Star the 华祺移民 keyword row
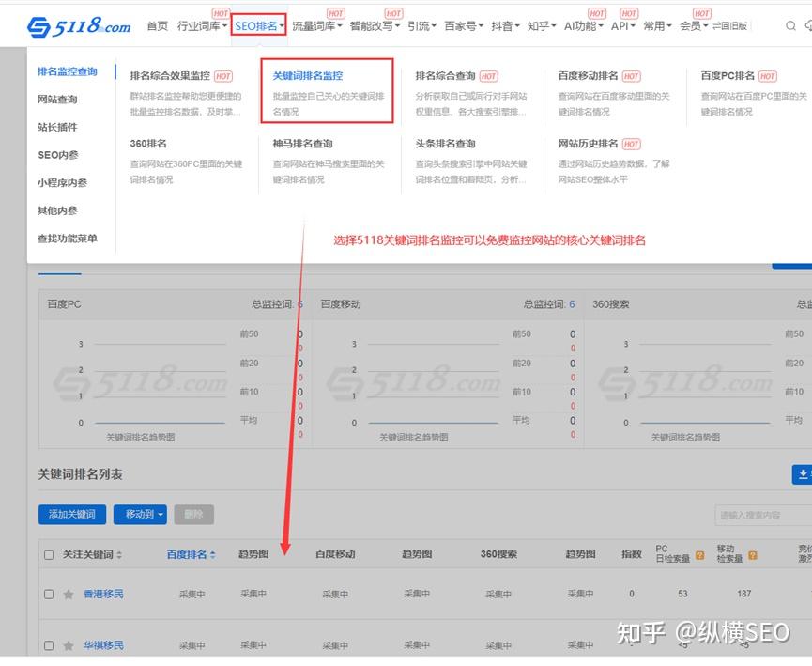This screenshot has width=812, height=666. [x=69, y=645]
